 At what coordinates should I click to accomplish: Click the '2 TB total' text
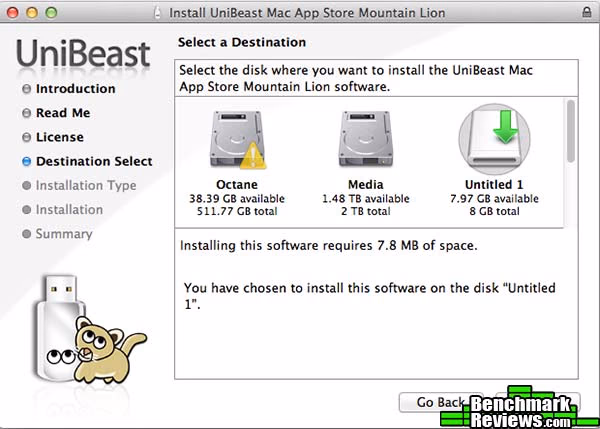click(x=365, y=211)
